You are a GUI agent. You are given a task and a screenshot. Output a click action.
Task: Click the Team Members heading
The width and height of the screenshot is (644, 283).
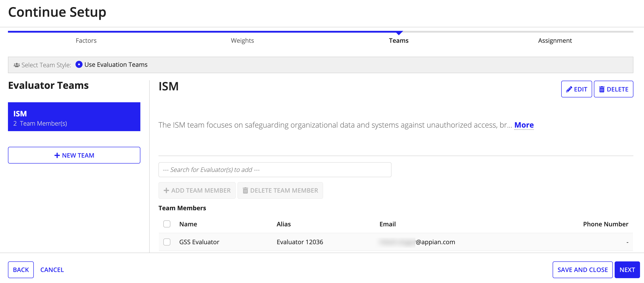click(182, 208)
